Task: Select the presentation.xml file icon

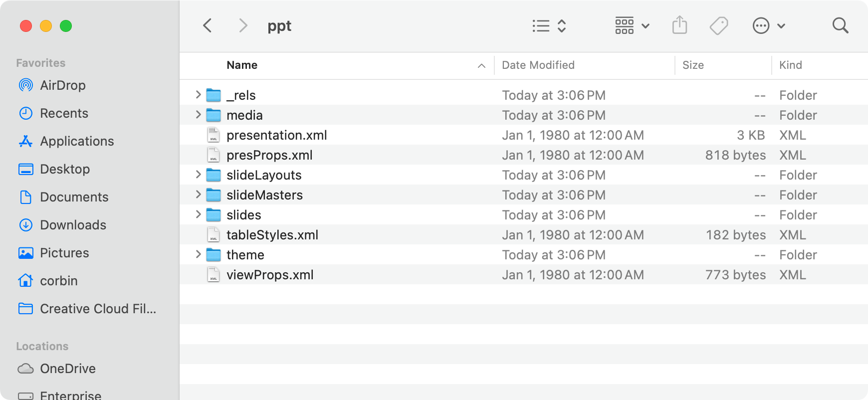Action: click(x=214, y=135)
